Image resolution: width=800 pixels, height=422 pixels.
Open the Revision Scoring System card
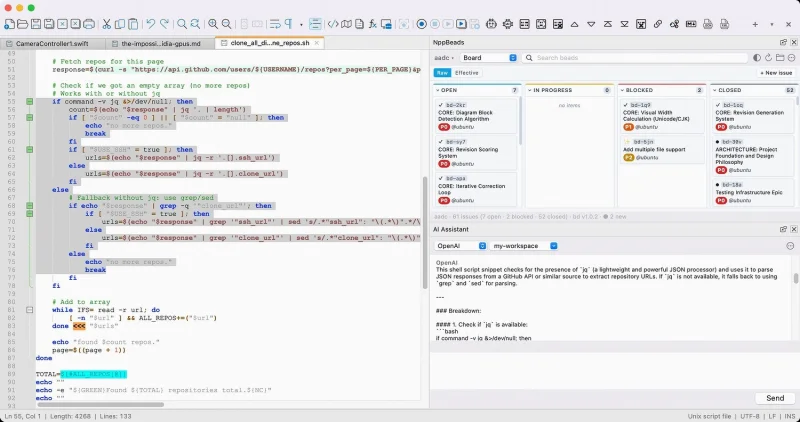tap(476, 153)
